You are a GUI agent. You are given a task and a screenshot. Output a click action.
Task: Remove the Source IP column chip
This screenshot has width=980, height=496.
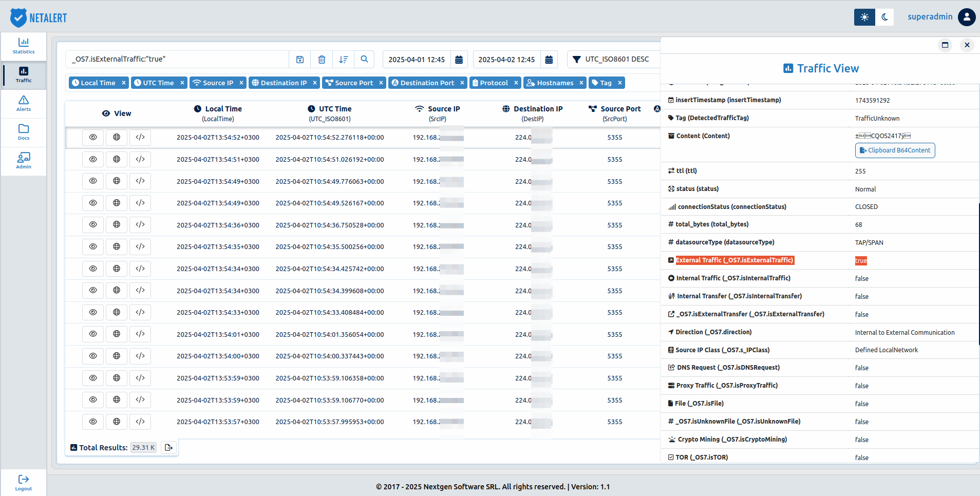pos(241,83)
